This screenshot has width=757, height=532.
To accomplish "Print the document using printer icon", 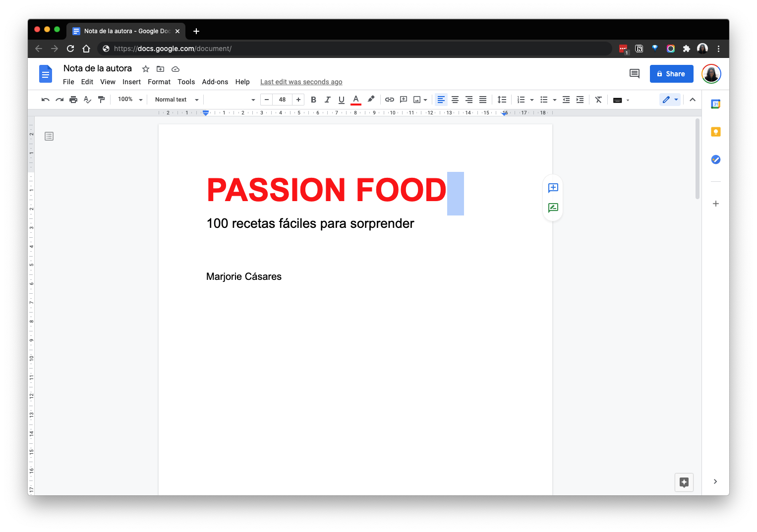I will pyautogui.click(x=73, y=100).
